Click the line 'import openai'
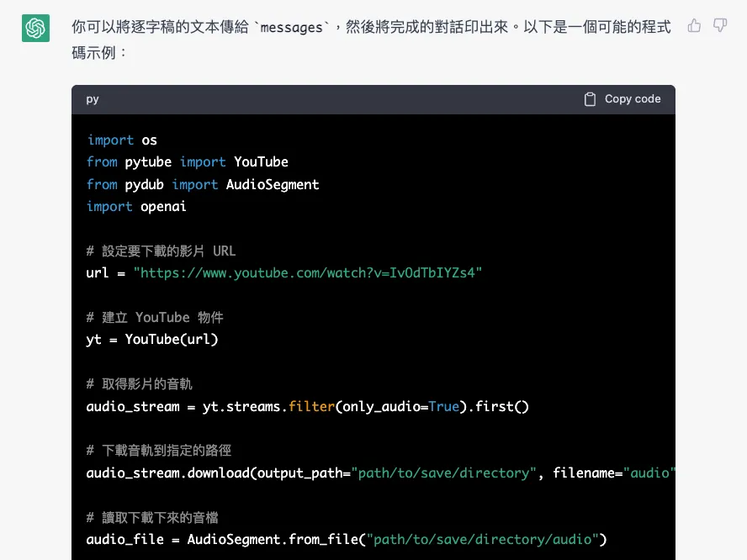The width and height of the screenshot is (747, 560). (136, 207)
